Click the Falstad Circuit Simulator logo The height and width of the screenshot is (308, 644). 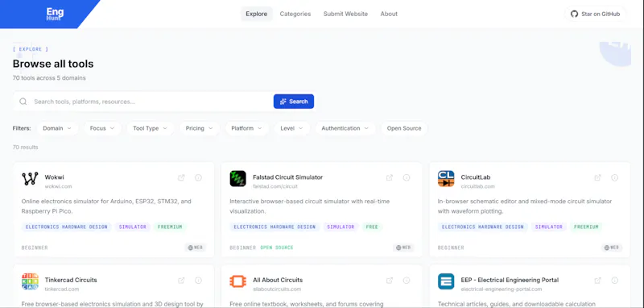237,178
